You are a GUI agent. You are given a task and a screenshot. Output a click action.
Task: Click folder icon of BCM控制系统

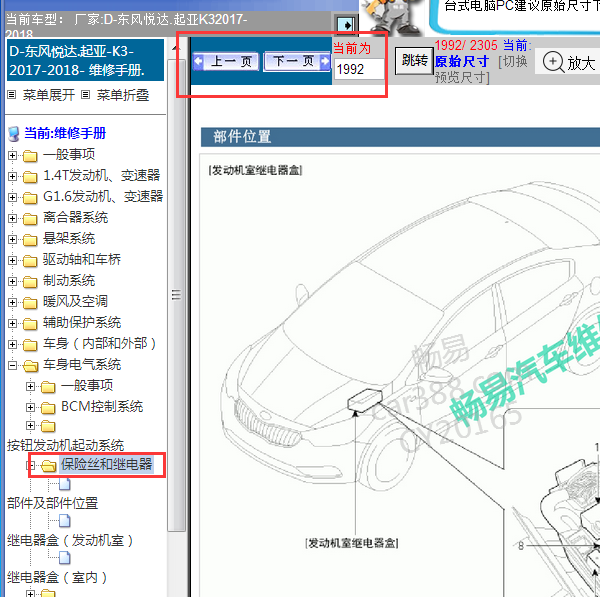48,408
